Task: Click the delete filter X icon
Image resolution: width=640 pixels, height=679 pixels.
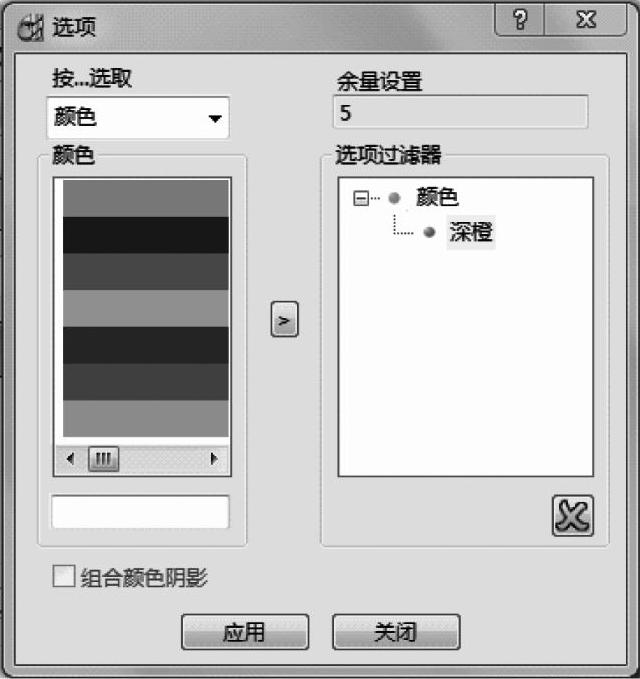Action: [x=572, y=516]
